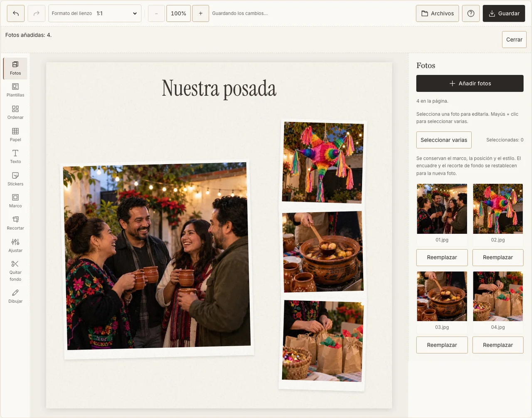Viewport: 532px width, 418px height.
Task: Select the Ordenar arrange tool
Action: [15, 113]
